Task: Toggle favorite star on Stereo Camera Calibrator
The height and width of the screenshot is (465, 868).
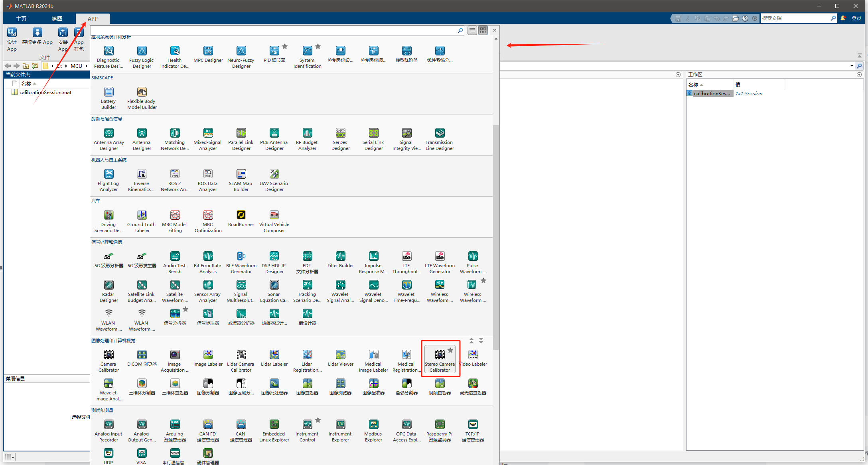Action: tap(450, 350)
